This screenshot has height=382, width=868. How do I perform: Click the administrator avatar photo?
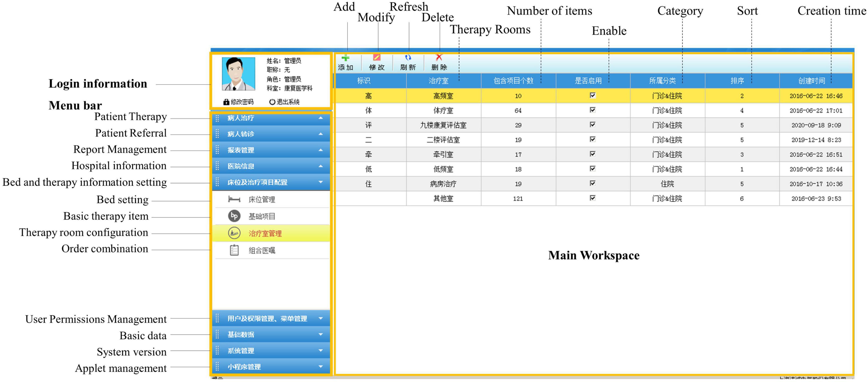tap(238, 74)
